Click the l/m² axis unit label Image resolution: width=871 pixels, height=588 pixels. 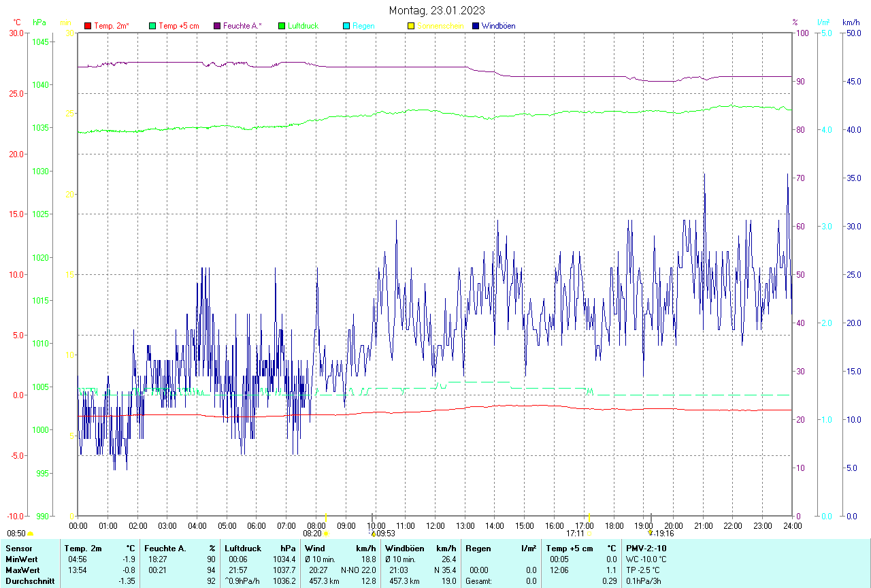coord(824,22)
